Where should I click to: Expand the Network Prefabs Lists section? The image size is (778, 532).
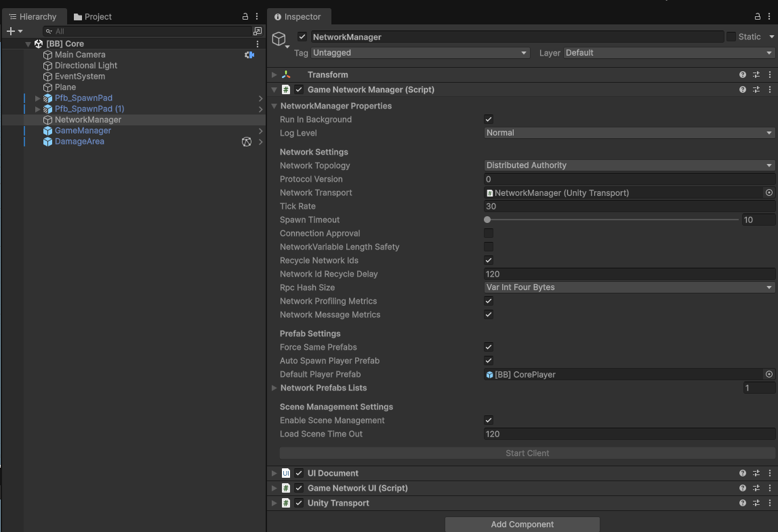[274, 388]
